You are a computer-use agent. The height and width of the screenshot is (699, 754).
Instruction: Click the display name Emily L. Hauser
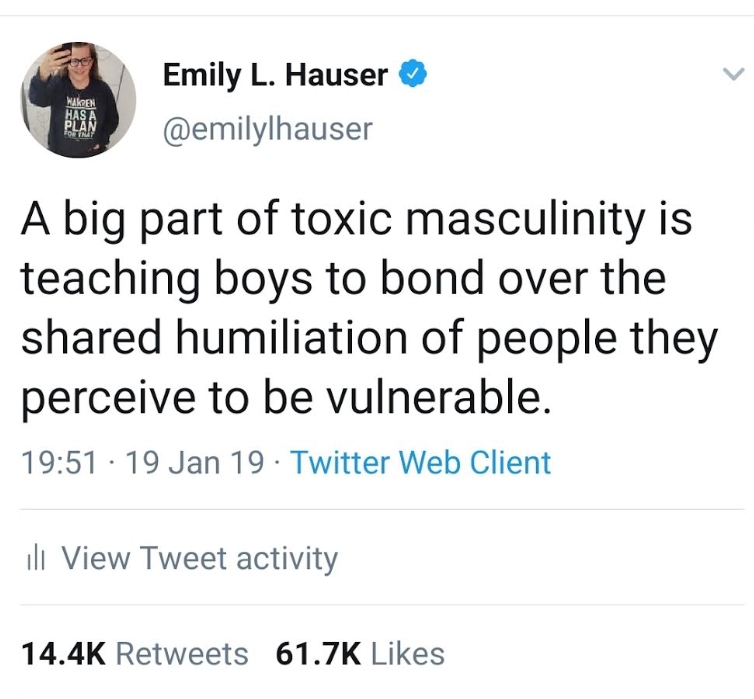click(275, 75)
